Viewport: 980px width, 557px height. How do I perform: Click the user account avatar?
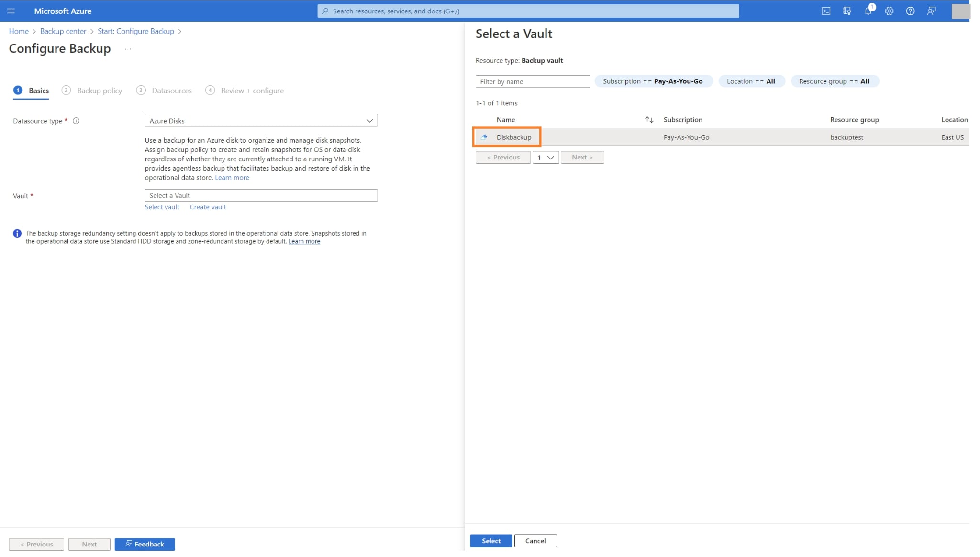click(960, 11)
